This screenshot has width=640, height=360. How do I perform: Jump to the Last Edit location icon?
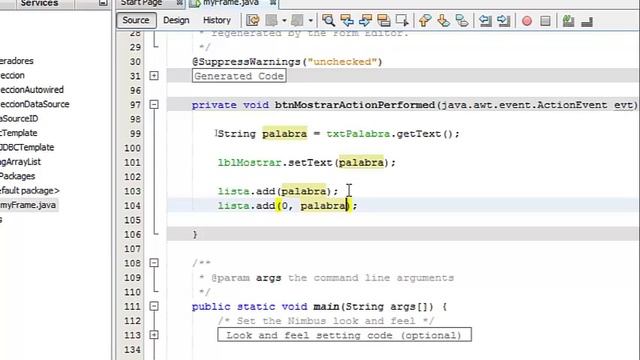(x=253, y=20)
